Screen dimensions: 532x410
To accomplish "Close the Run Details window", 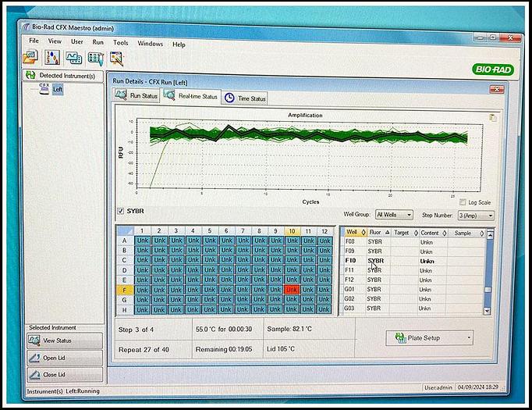I will tap(495, 89).
